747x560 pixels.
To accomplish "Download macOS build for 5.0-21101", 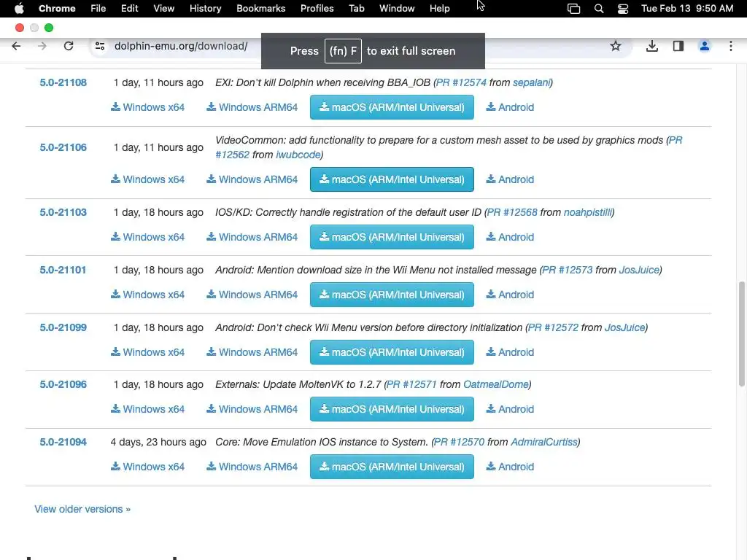I will point(392,295).
